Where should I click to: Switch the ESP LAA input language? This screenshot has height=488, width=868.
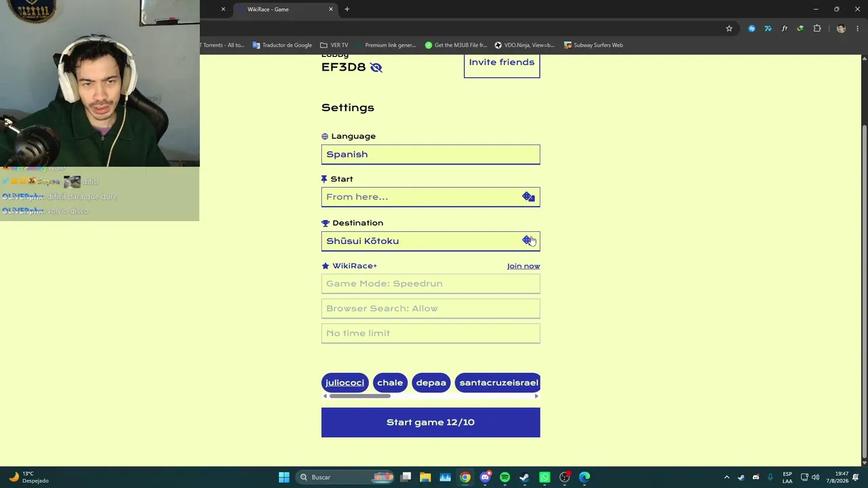point(787,477)
